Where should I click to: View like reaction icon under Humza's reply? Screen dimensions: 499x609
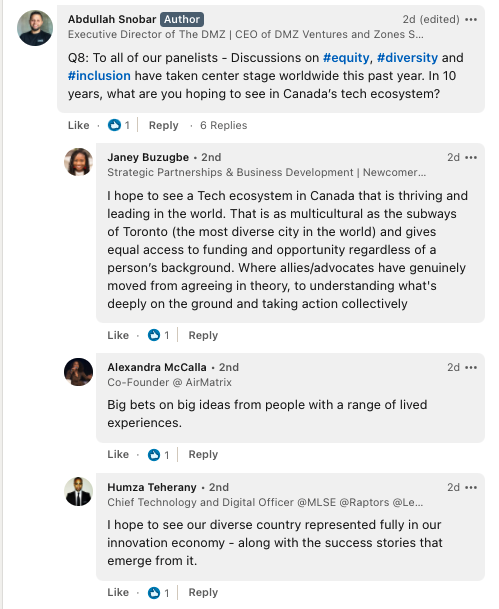point(154,593)
